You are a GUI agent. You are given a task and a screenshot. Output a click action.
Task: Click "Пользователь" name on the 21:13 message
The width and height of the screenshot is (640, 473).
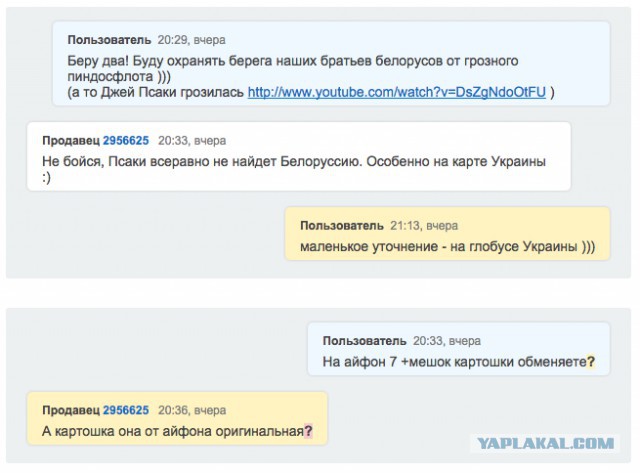point(341,226)
